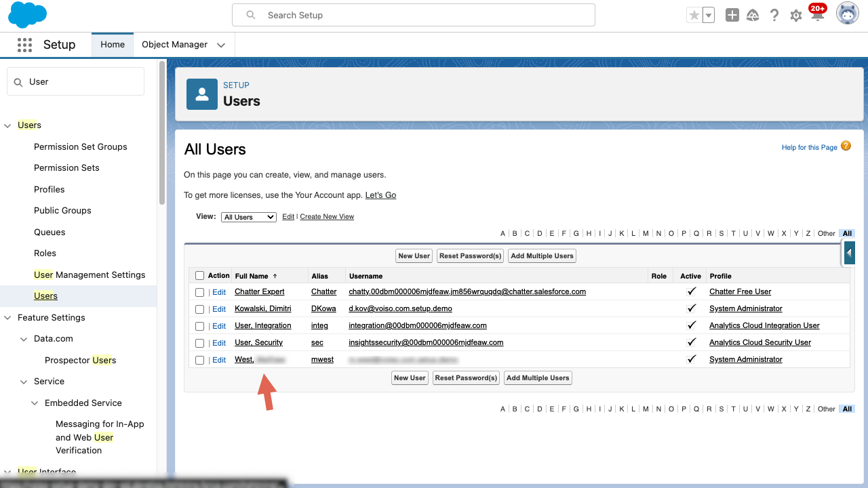This screenshot has width=868, height=488.
Task: Click the top Add Multiple Users button
Action: coord(542,256)
